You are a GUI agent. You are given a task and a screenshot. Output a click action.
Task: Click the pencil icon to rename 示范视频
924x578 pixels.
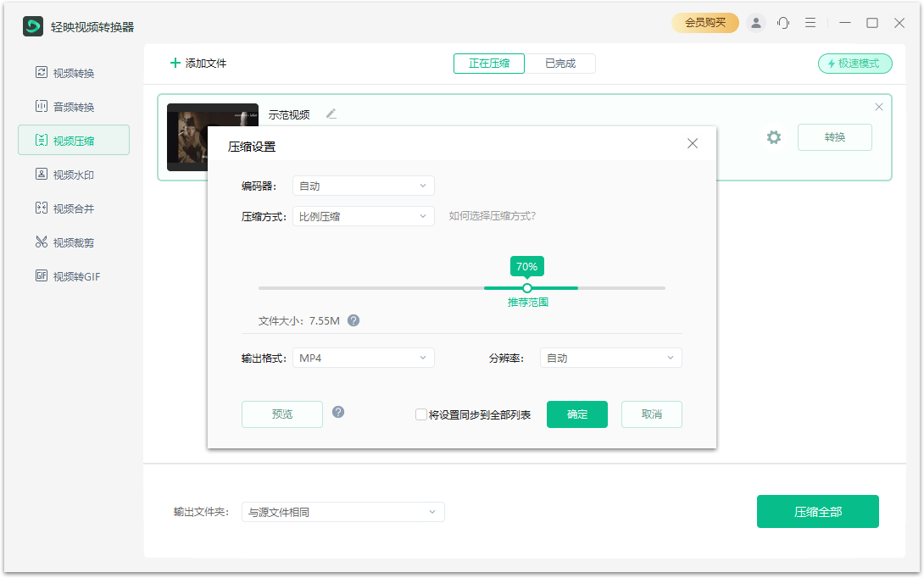tap(331, 114)
